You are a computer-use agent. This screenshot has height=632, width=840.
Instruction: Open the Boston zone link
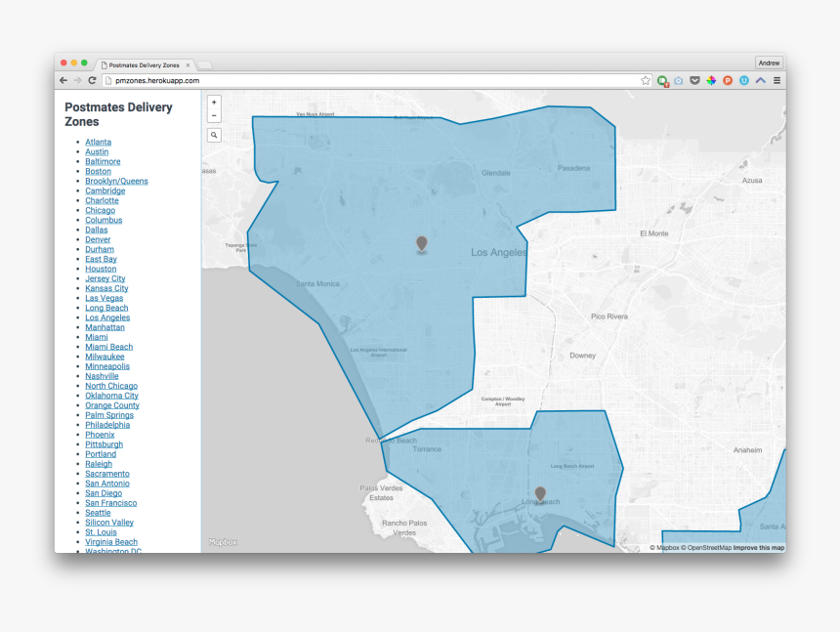coord(99,171)
